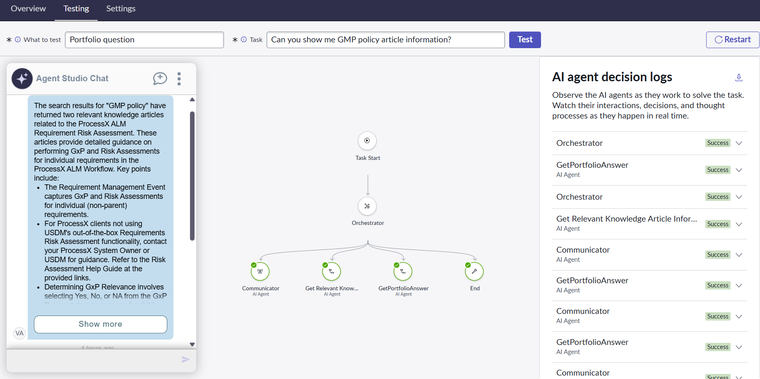Expand the first GetPortfolioAnswer log entry
760x379 pixels.
click(739, 170)
